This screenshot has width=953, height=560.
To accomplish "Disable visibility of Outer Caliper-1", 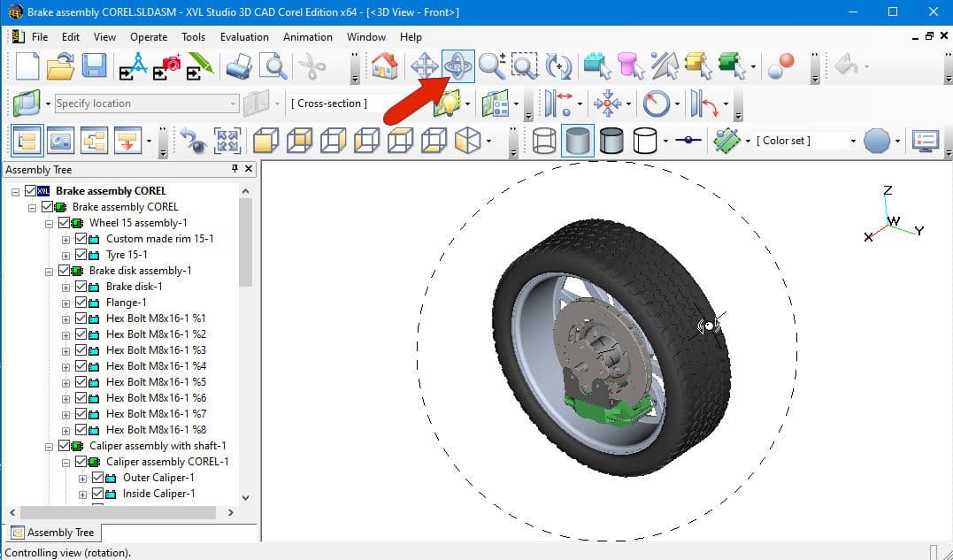I will pyautogui.click(x=97, y=478).
